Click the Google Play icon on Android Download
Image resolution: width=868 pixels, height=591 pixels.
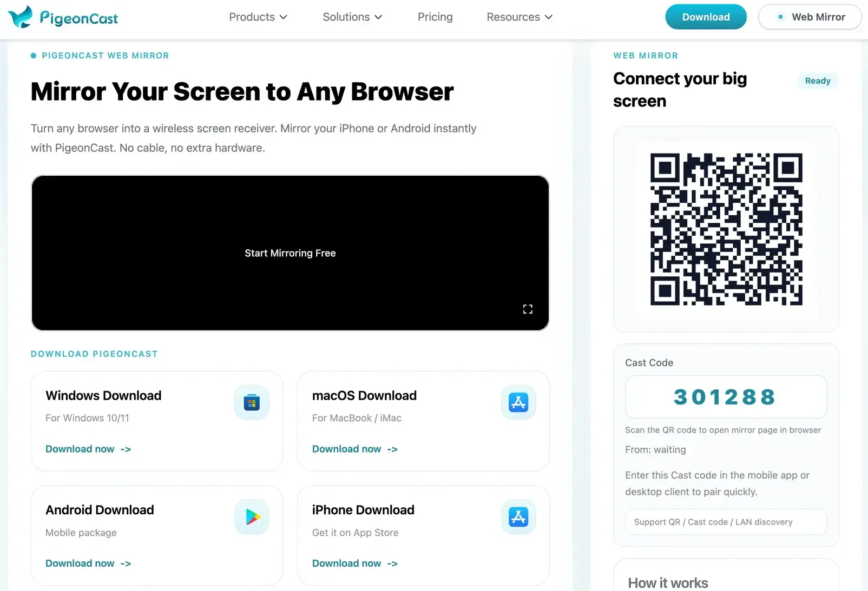coord(252,517)
